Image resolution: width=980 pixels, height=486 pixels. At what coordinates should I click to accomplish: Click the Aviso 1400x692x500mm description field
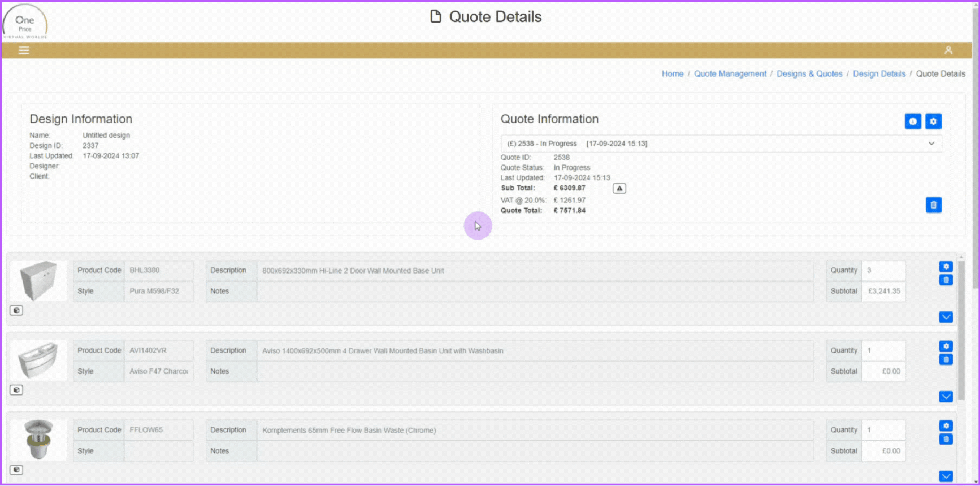coord(535,350)
